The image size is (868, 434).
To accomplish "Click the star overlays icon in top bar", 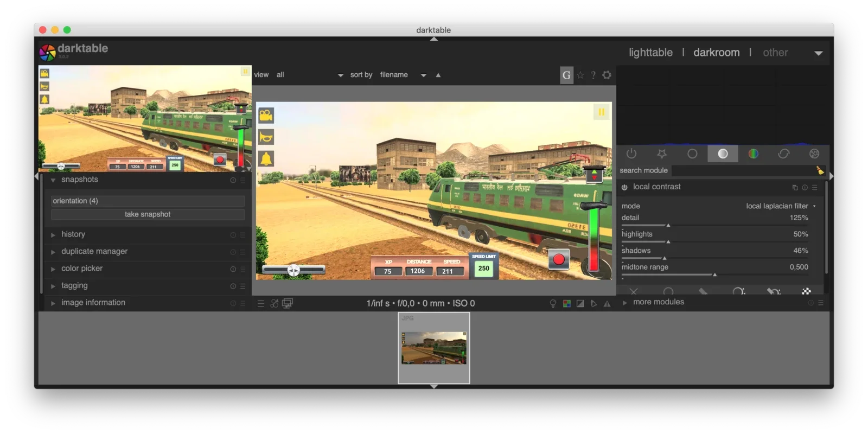I will tap(580, 75).
